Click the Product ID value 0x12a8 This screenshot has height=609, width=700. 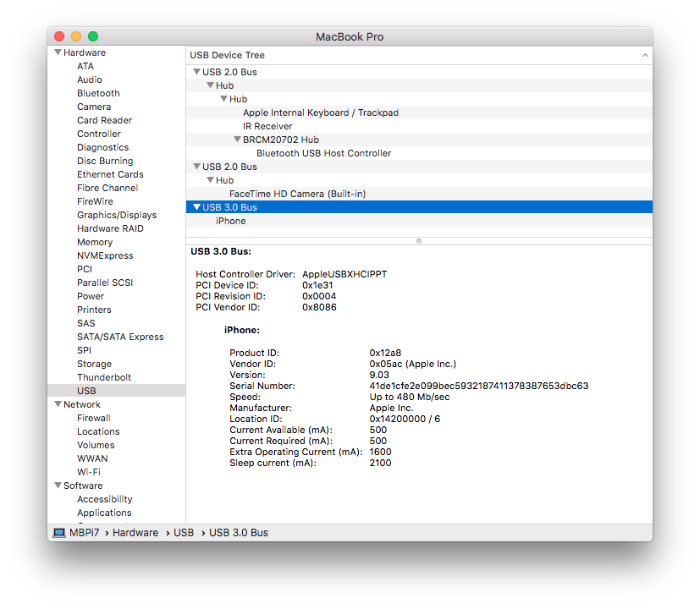[385, 353]
